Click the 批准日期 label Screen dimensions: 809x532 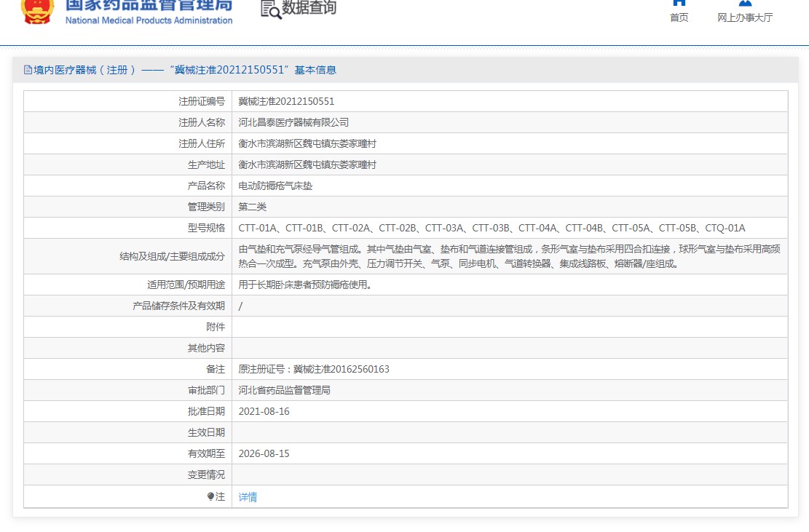click(206, 411)
